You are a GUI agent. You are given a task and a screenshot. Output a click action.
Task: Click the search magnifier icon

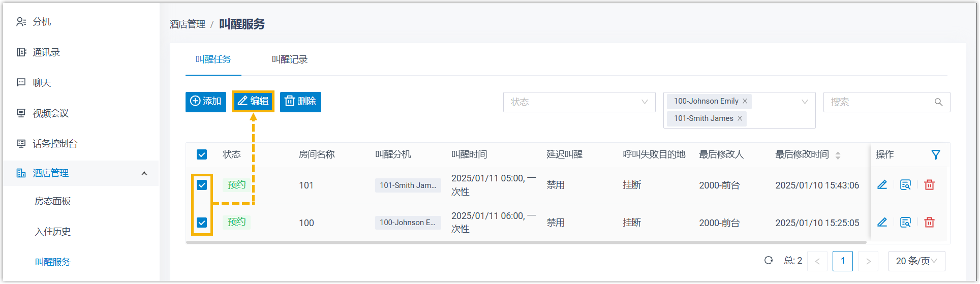[938, 102]
